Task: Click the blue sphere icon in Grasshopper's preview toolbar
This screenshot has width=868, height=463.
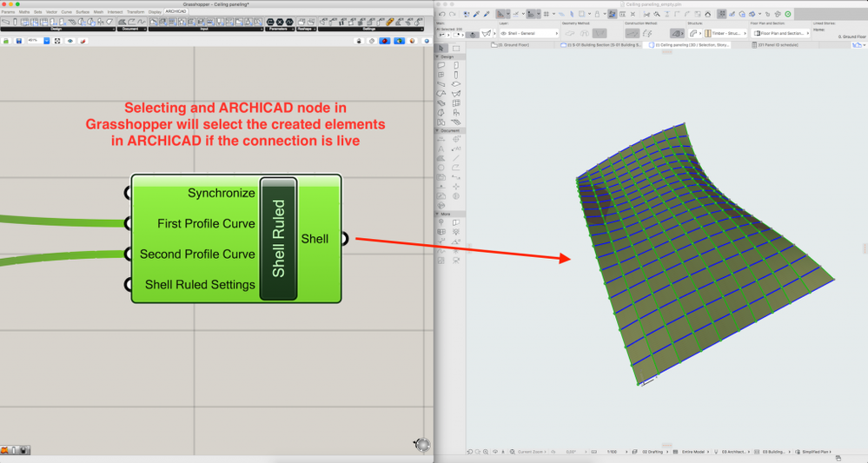Action: (427, 41)
